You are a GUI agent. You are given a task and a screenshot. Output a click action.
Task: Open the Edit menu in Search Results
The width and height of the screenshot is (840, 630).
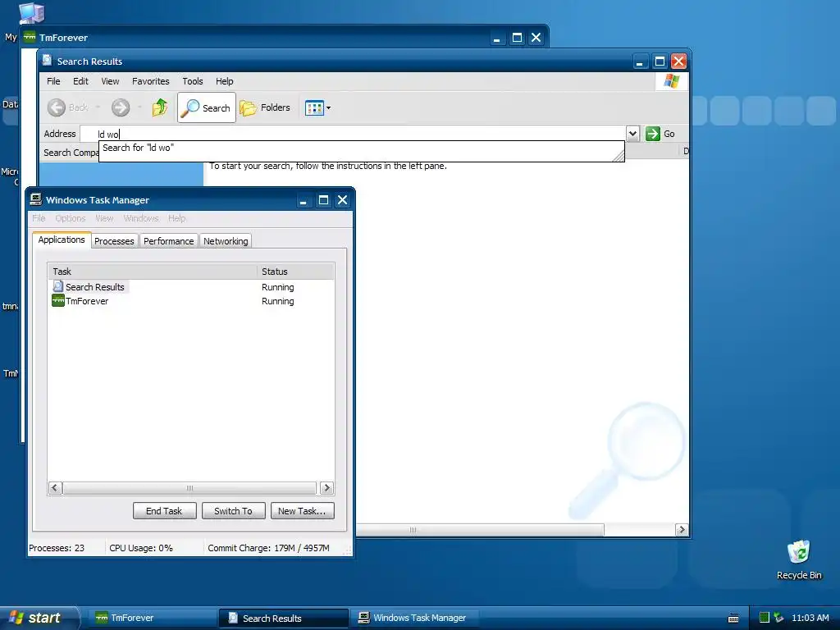click(81, 81)
